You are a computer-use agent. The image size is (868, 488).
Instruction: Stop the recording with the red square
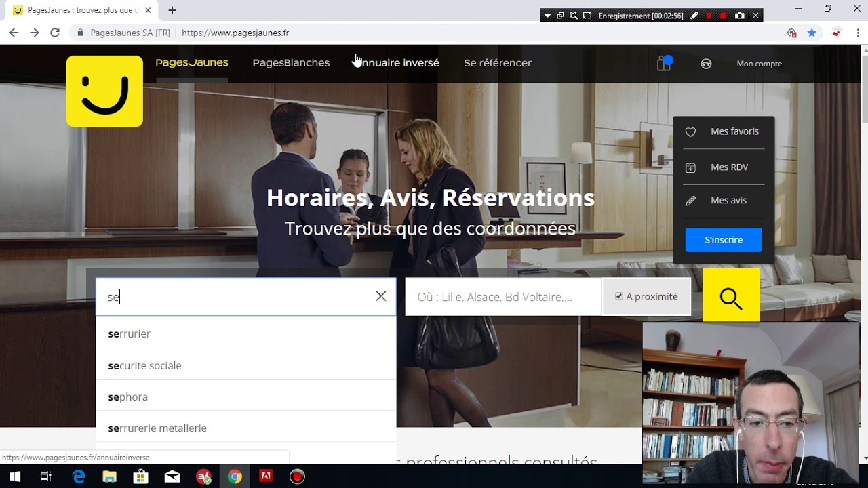[724, 16]
